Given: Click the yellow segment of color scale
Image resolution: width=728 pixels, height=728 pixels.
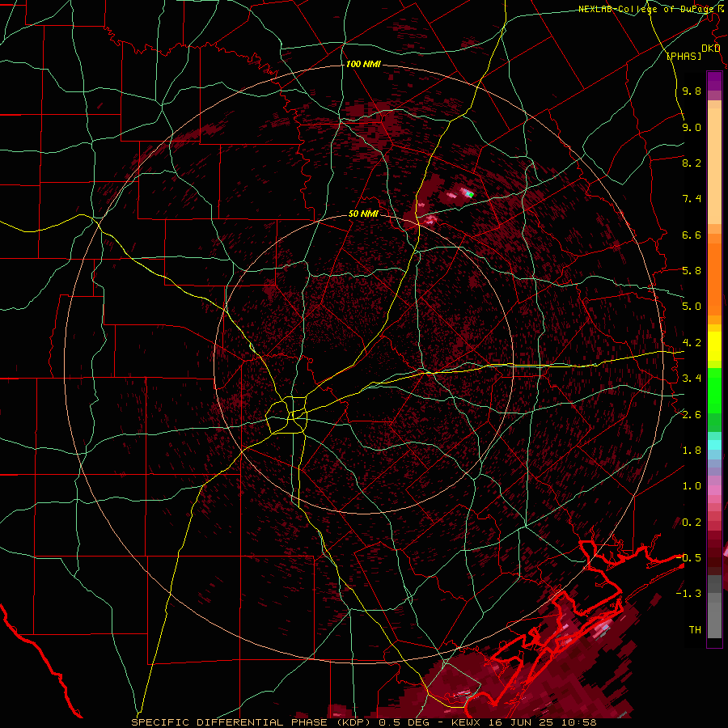Looking at the screenshot, I should click(714, 346).
